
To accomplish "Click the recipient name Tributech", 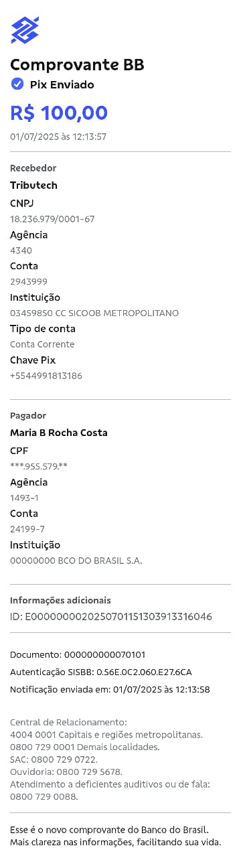I will 33,186.
